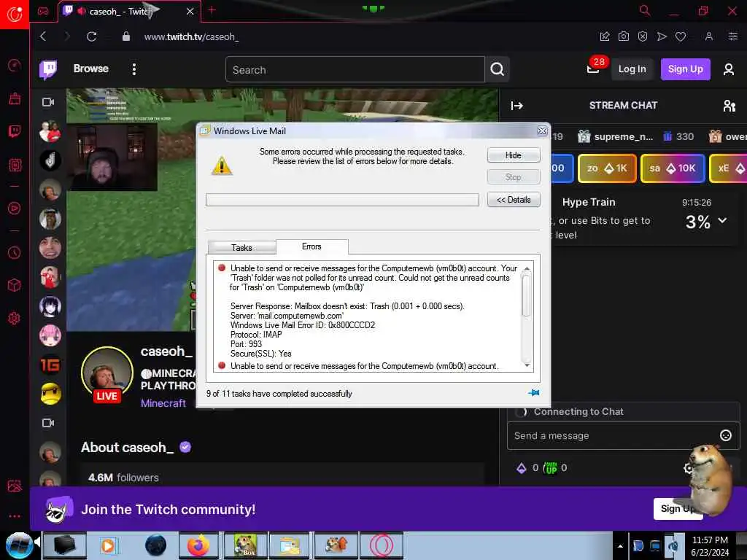The width and height of the screenshot is (747, 560).
Task: Open the player icon in Opera sidebar
Action: 15,208
